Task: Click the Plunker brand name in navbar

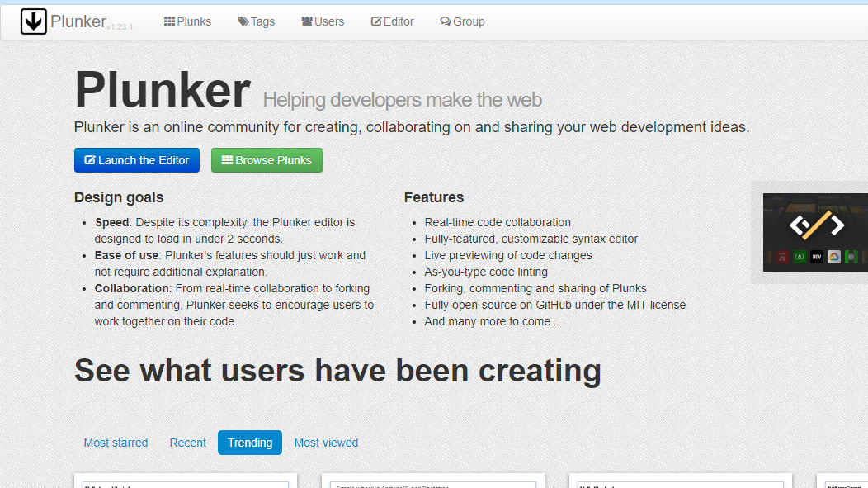Action: [78, 21]
